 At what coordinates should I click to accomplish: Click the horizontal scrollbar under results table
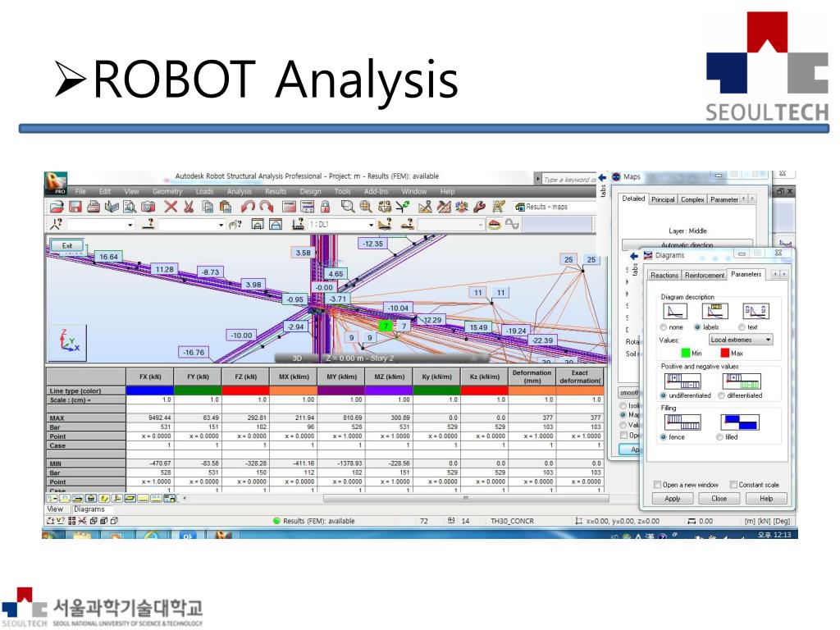click(466, 498)
